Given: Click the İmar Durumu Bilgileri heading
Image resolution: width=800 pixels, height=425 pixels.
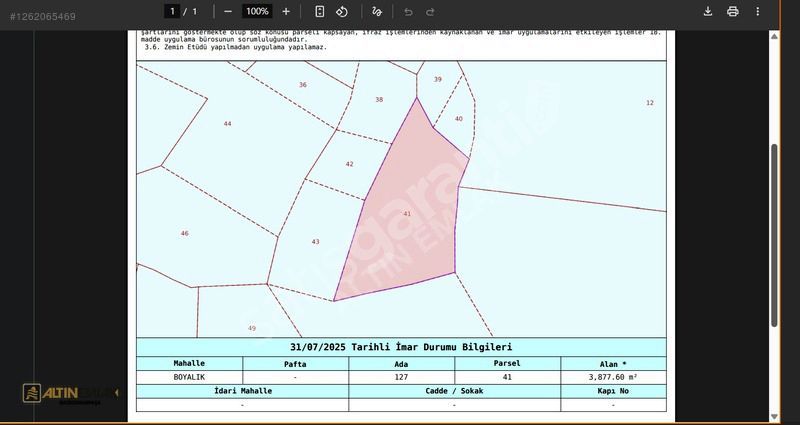Looking at the screenshot, I should pos(401,347).
